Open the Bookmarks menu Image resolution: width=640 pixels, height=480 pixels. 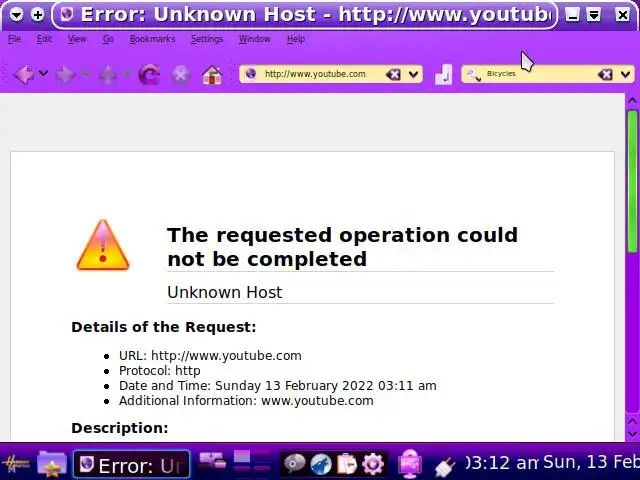click(152, 39)
